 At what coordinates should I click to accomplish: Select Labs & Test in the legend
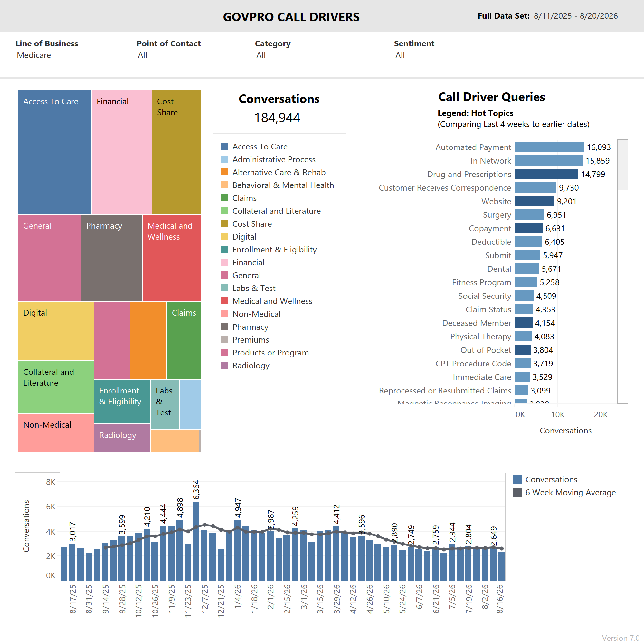pos(254,288)
